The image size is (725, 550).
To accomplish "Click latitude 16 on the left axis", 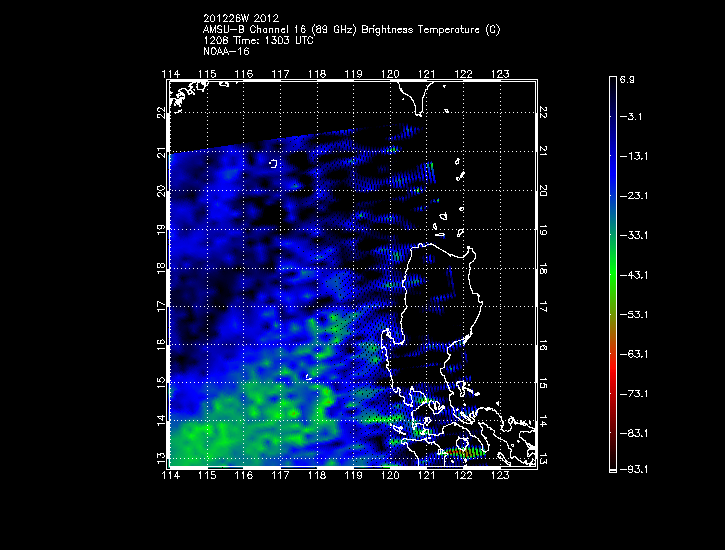I will [161, 344].
